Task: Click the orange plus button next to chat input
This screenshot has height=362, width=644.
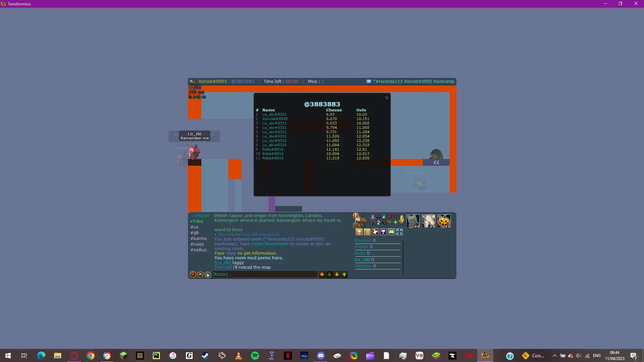Action: (x=322, y=274)
